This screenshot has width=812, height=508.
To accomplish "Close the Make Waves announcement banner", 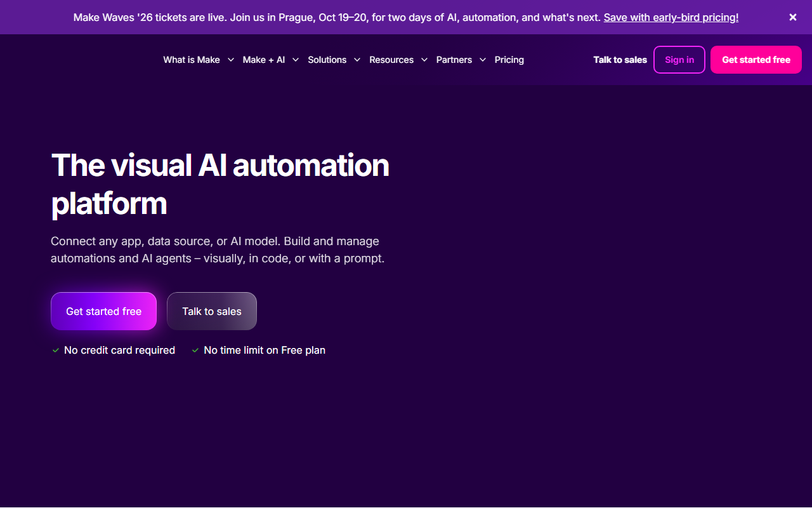I will click(793, 17).
